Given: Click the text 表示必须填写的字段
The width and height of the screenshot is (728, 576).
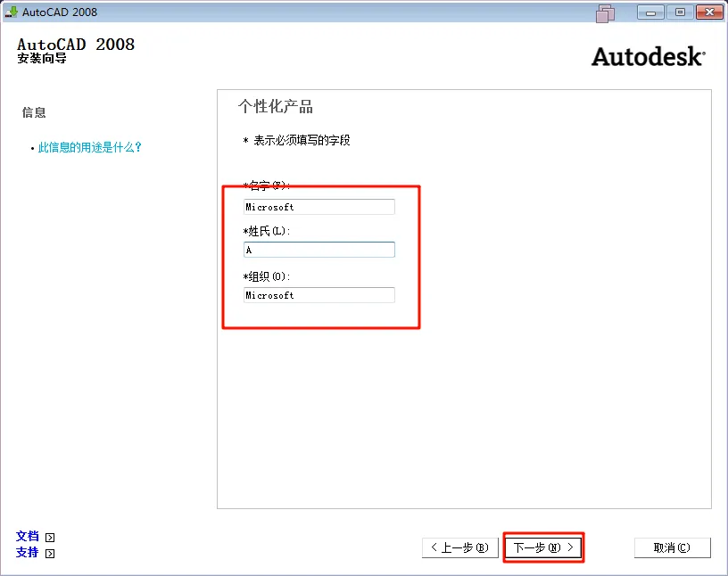Looking at the screenshot, I should click(302, 140).
